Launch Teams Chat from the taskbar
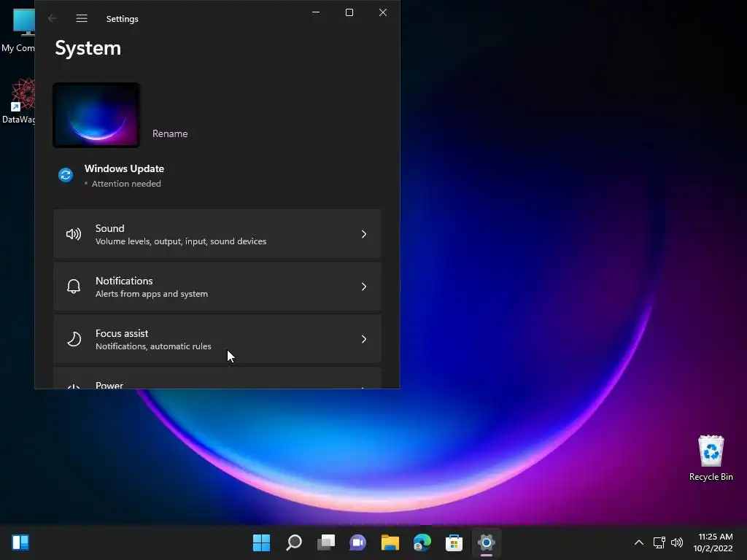 click(357, 542)
